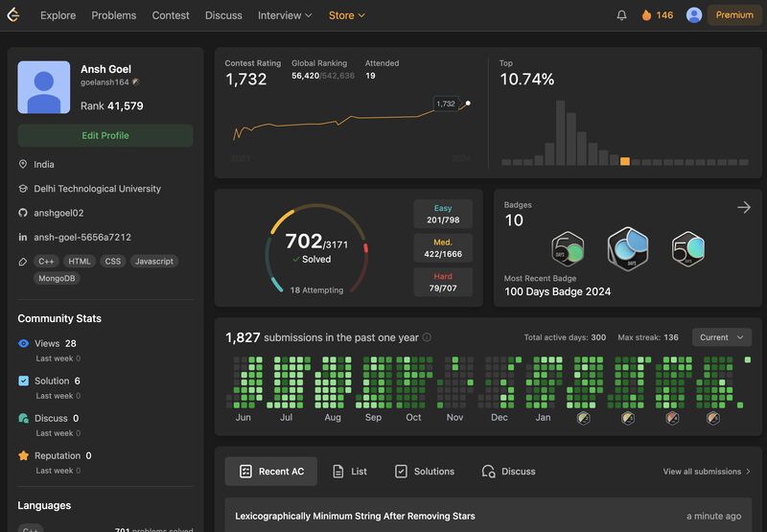Screen dimensions: 767x532
Task: Open the user avatar menu
Action: point(694,15)
